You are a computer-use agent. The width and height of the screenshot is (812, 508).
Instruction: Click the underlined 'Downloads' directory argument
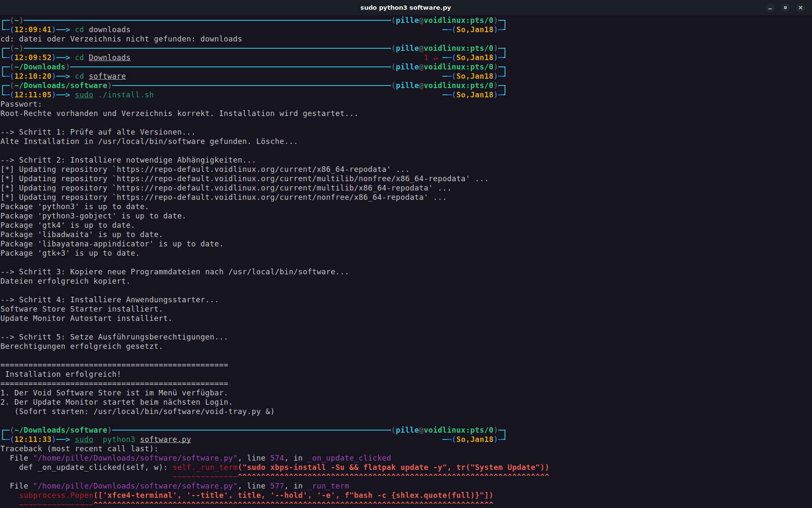[110, 58]
